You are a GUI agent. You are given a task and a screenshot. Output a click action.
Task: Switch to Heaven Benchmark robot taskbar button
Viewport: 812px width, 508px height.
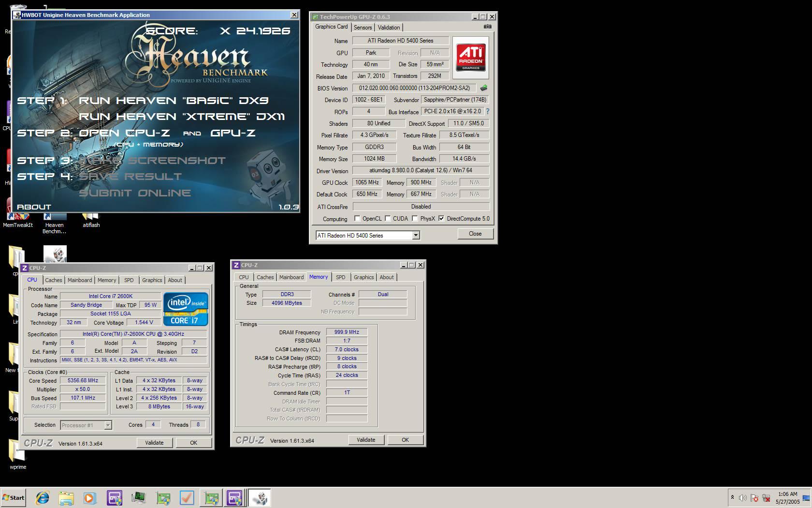(260, 497)
